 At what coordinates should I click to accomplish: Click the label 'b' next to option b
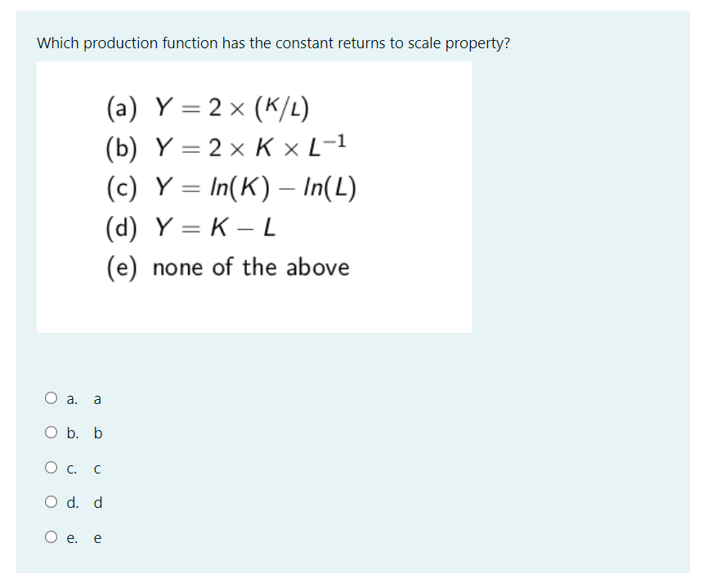[x=98, y=433]
